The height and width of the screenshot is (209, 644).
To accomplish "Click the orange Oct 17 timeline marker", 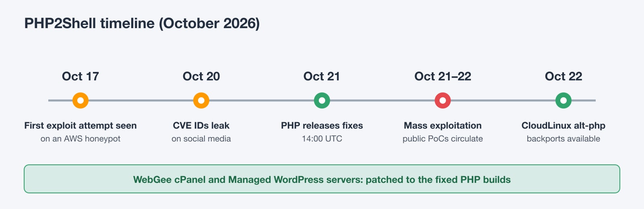I will [x=80, y=100].
